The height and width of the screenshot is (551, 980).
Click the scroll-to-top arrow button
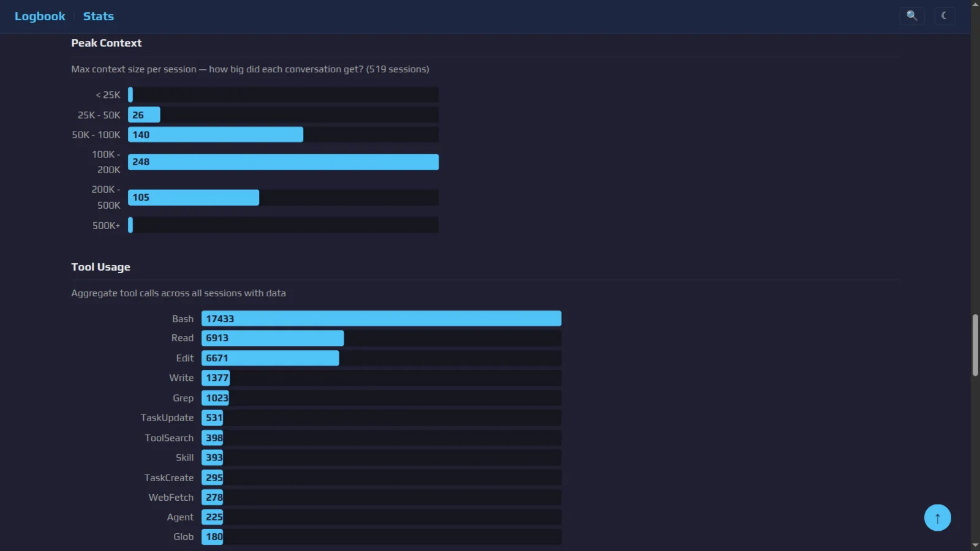click(937, 518)
